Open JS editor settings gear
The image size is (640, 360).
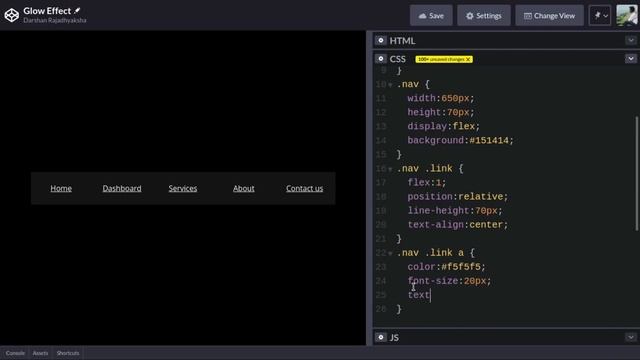click(380, 337)
